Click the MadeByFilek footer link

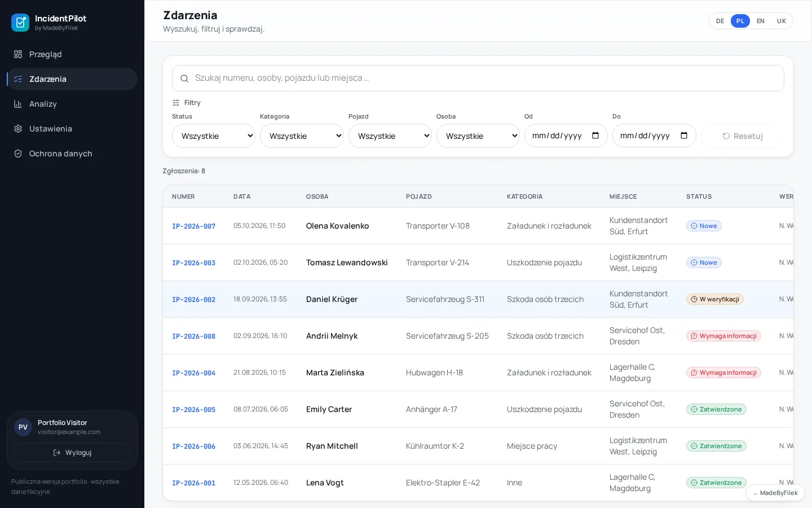tap(775, 493)
